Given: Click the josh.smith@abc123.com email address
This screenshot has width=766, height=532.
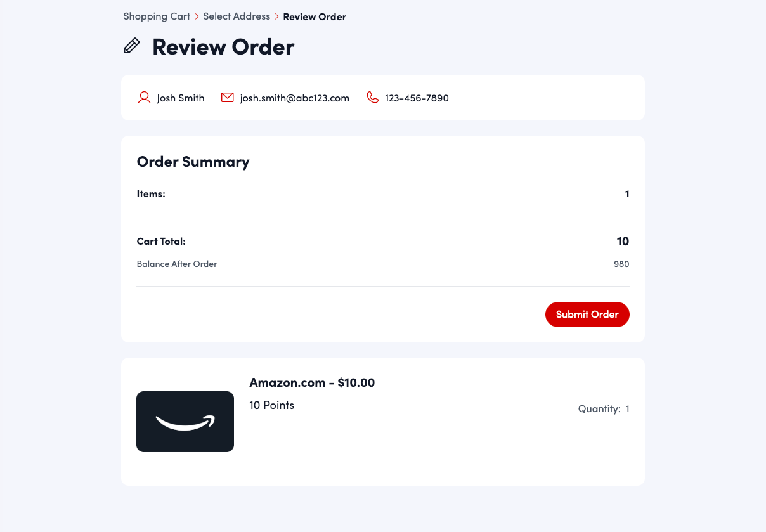Looking at the screenshot, I should [x=295, y=98].
